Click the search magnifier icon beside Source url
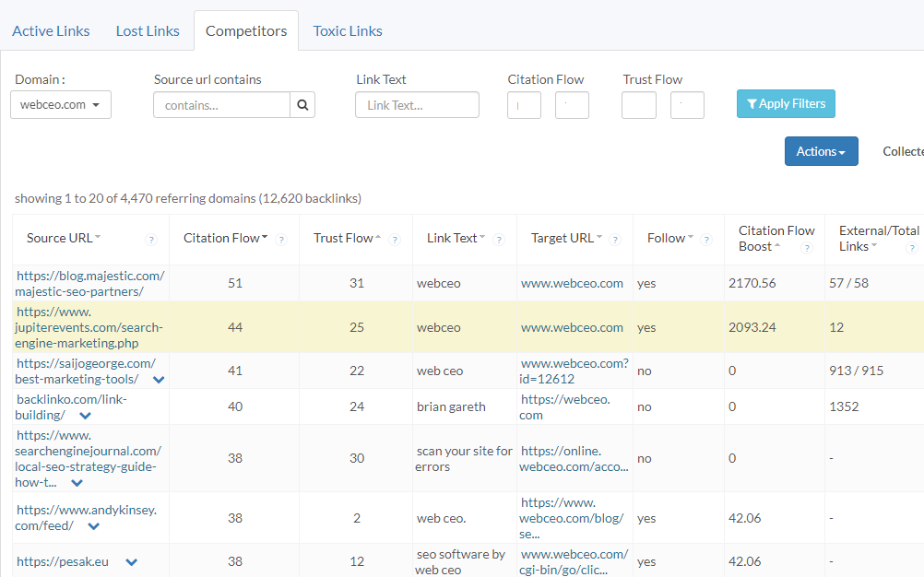The image size is (924, 577). [302, 105]
